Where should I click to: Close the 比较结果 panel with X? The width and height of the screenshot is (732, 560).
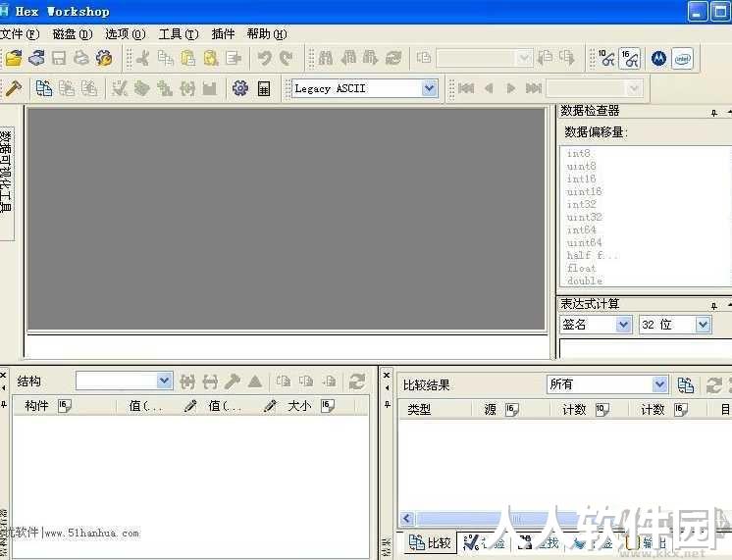pos(387,376)
